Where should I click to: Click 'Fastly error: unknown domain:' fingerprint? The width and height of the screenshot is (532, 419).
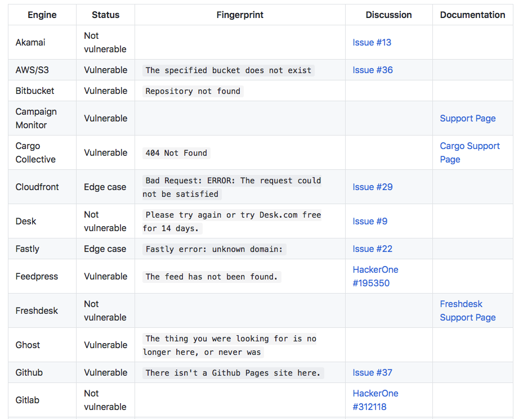click(214, 249)
